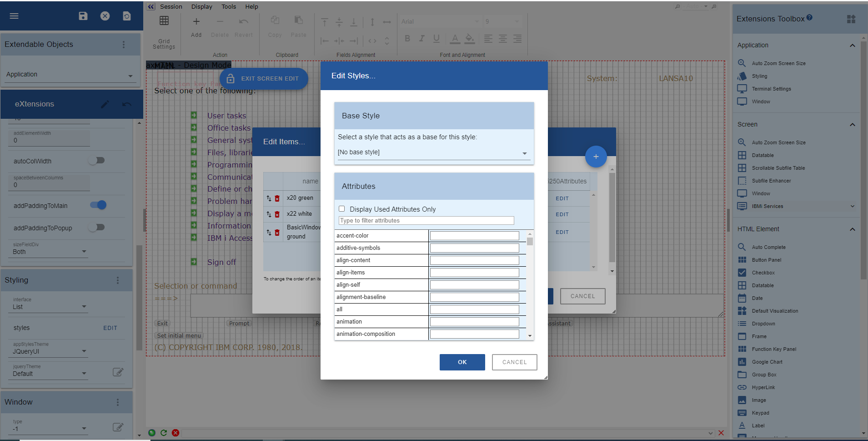Toggle the autoColWidth switch

coord(97,161)
